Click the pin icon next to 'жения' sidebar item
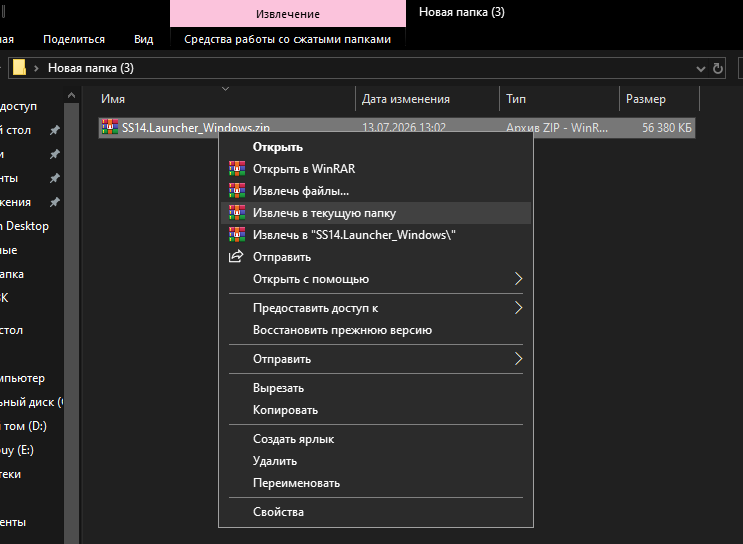 [x=55, y=202]
